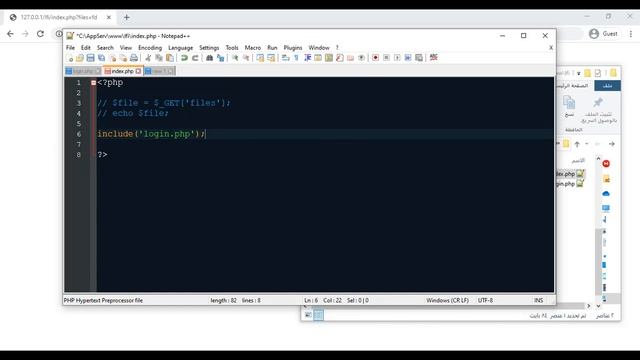Open the Replace toolbar icon
Screen dimensions: 640x360
click(220, 58)
